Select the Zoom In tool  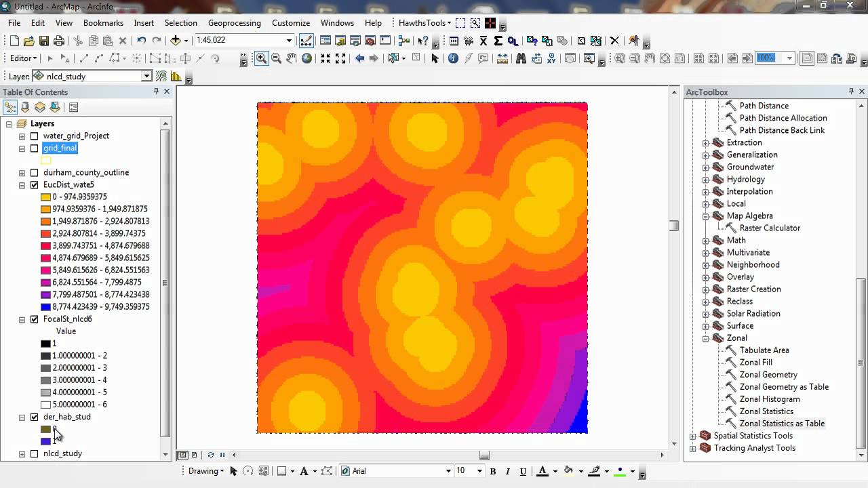[261, 58]
